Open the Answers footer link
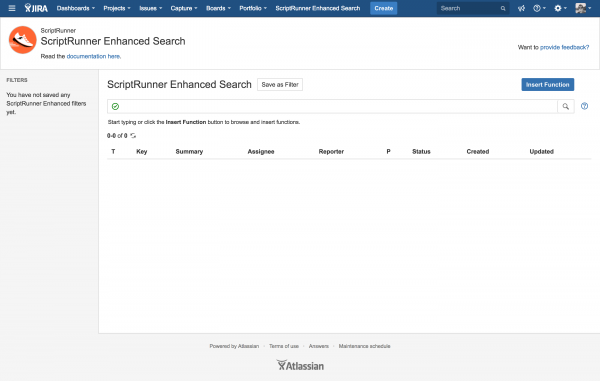This screenshot has height=381, width=600. pos(318,346)
